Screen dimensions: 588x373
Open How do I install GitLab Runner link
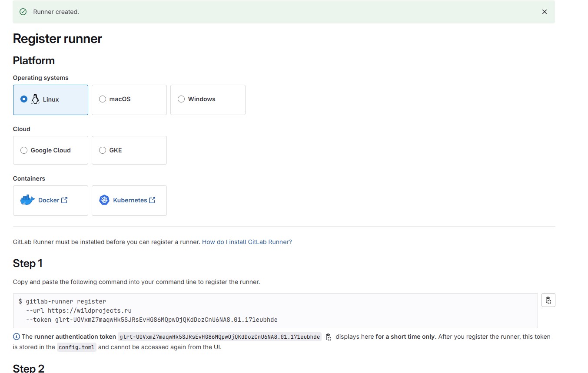[x=247, y=242]
